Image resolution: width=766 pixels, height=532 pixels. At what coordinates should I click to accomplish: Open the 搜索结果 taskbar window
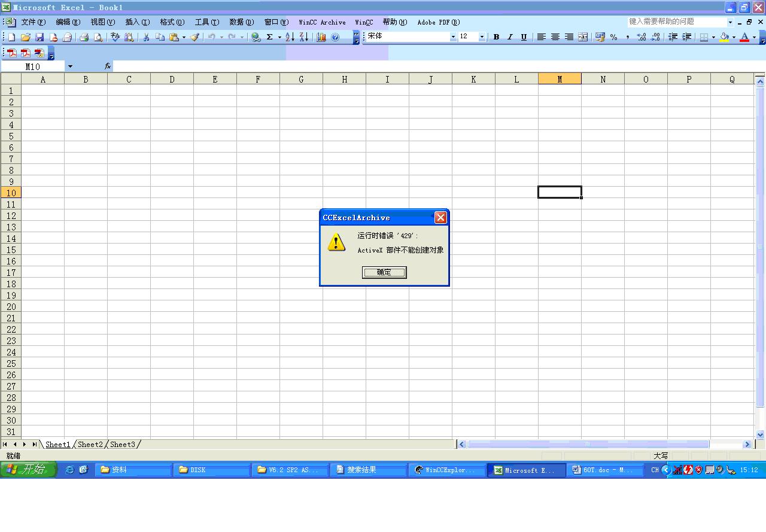(370, 470)
